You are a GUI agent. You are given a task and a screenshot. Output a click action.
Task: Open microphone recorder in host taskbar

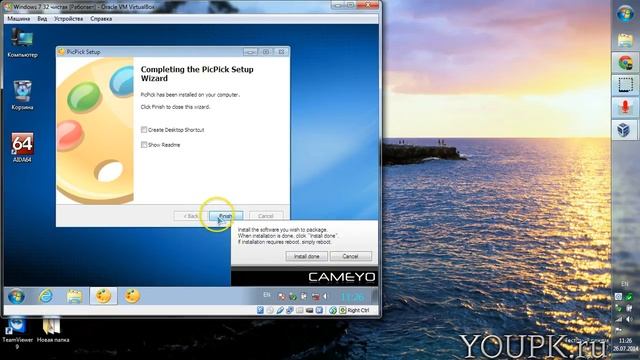[x=625, y=108]
